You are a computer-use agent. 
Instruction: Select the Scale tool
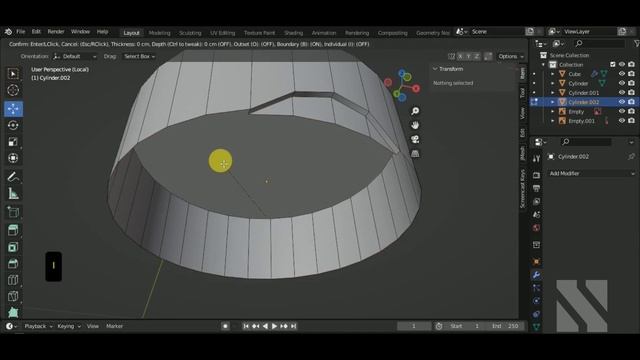click(13, 142)
